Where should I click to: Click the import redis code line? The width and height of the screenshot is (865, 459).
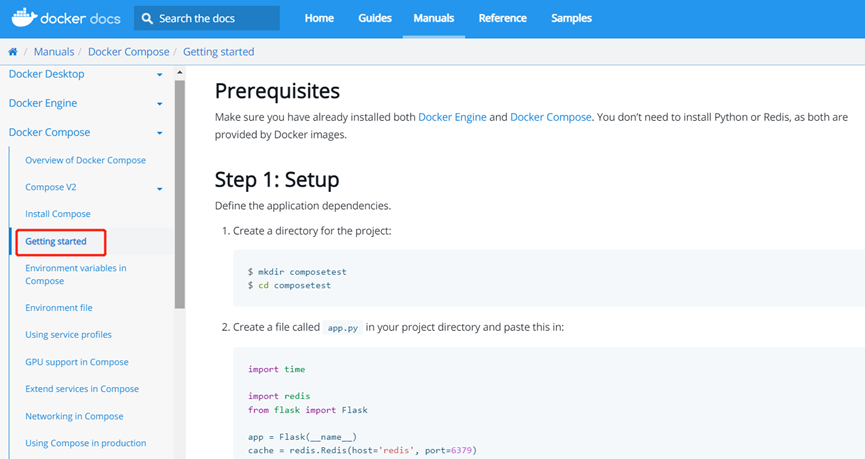point(279,396)
